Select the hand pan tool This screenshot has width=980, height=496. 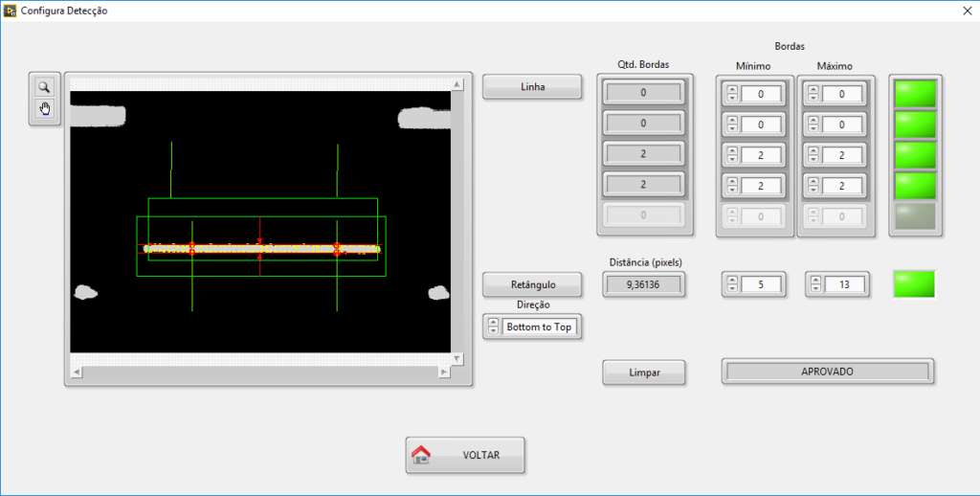(44, 109)
